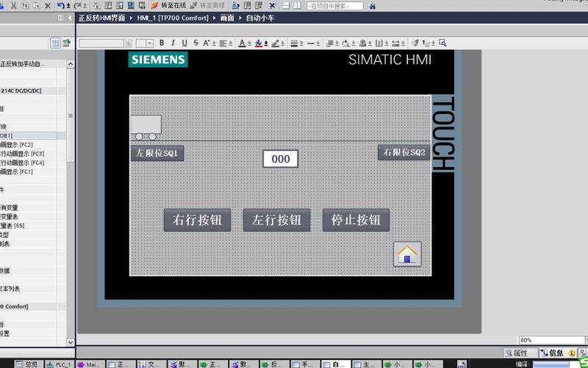Click the undo arrow icon

[60, 6]
